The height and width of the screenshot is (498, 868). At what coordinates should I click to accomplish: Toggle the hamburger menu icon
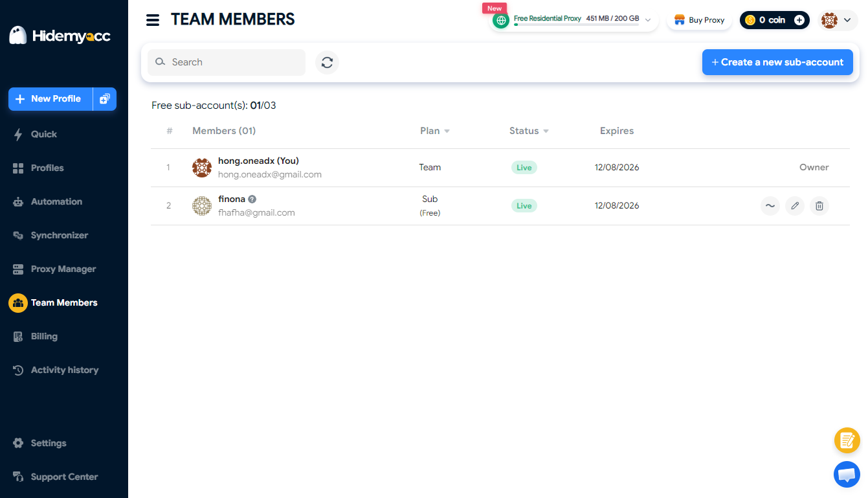pyautogui.click(x=153, y=20)
